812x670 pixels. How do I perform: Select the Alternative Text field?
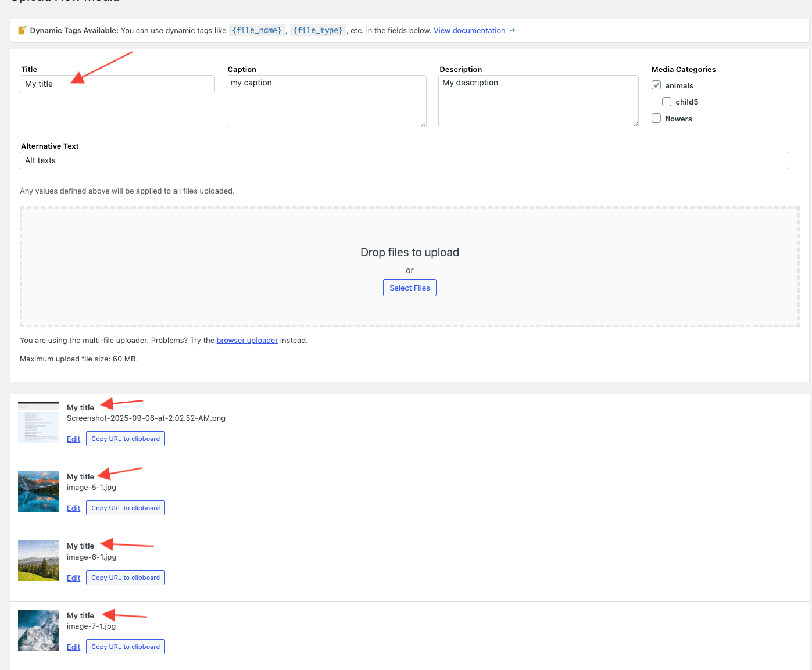click(x=403, y=160)
